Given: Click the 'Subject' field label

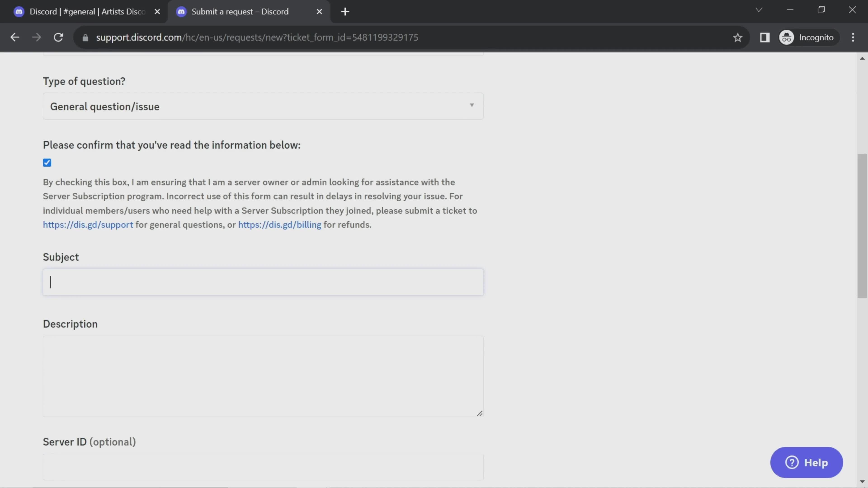Looking at the screenshot, I should 61,257.
